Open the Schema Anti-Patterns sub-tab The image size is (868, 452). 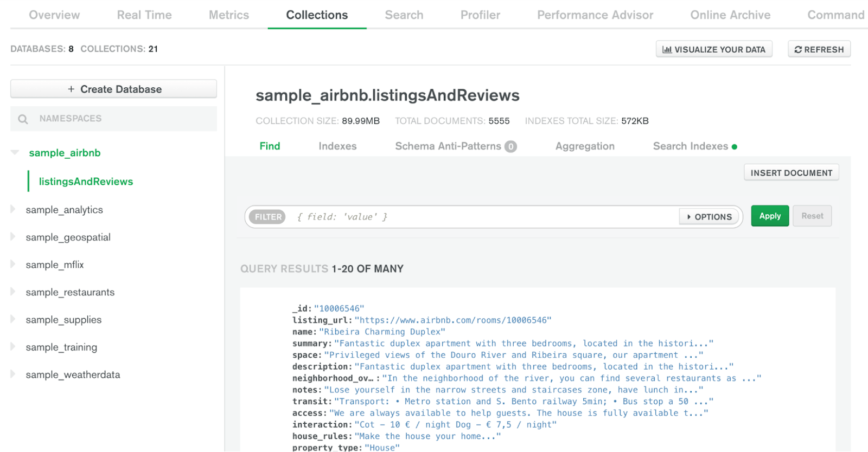(448, 146)
